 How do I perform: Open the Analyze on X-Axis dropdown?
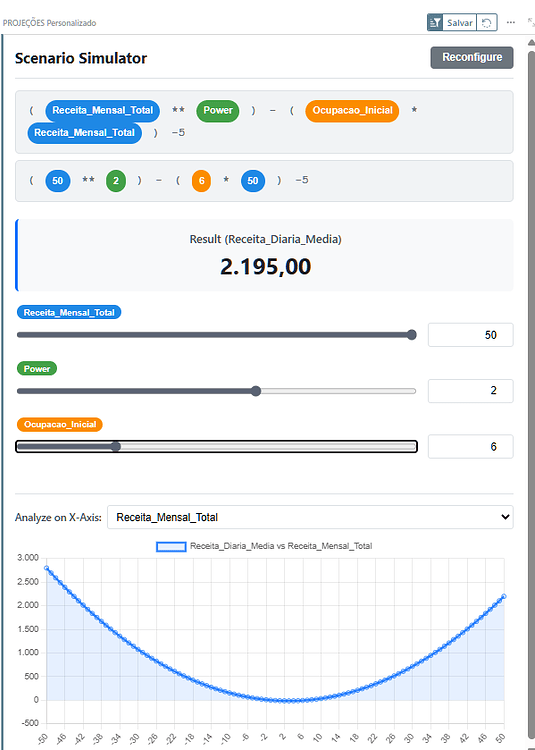tap(310, 517)
